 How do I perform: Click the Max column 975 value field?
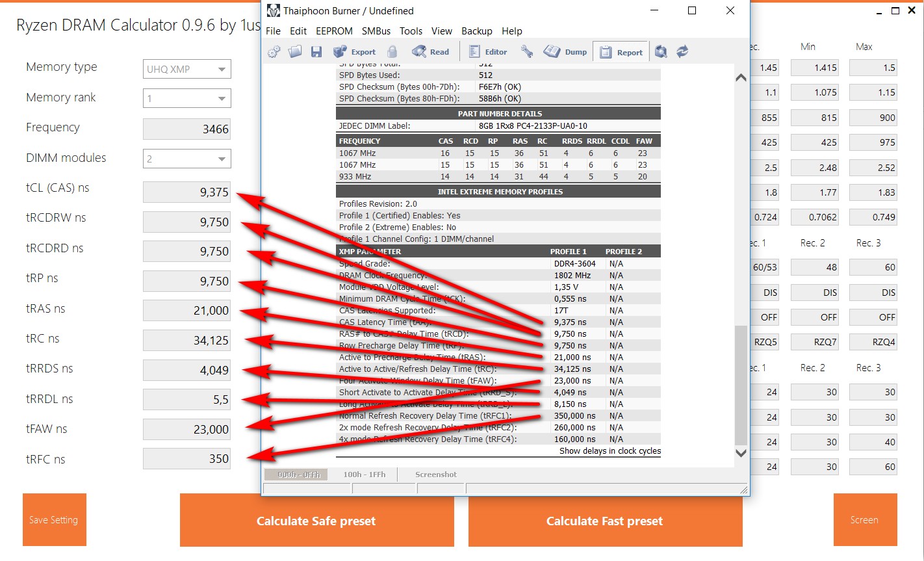click(x=873, y=142)
